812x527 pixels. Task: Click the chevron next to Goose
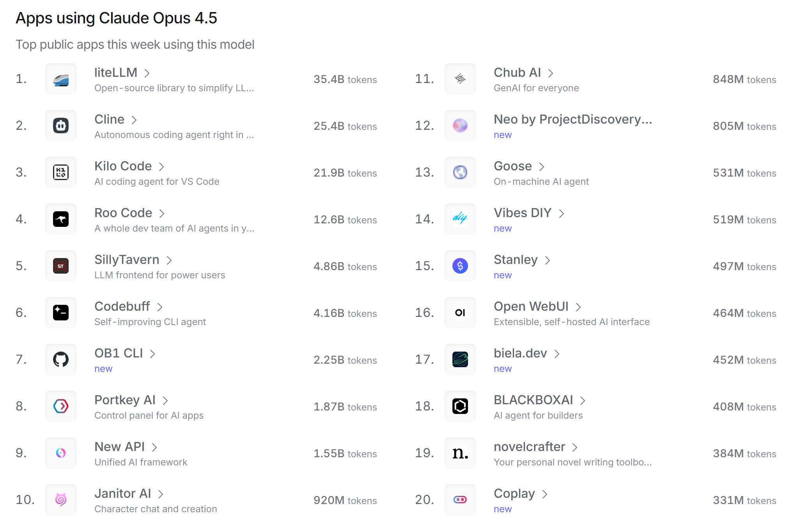click(542, 167)
